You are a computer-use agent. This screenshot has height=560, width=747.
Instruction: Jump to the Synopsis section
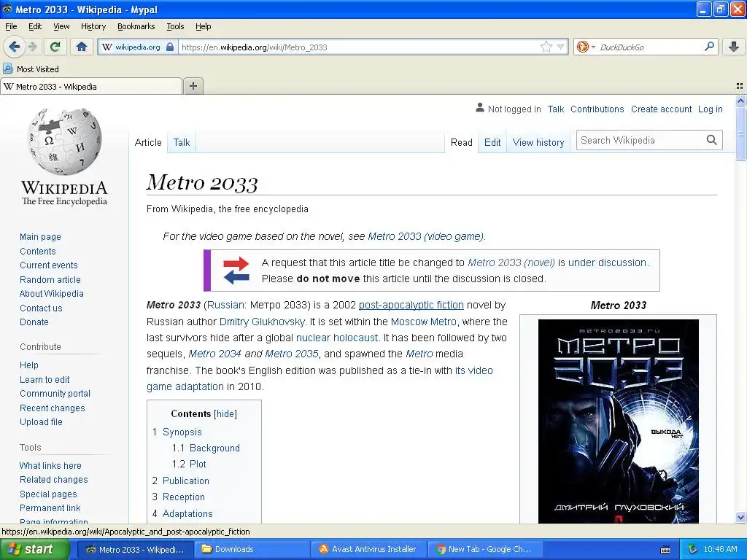pyautogui.click(x=182, y=432)
